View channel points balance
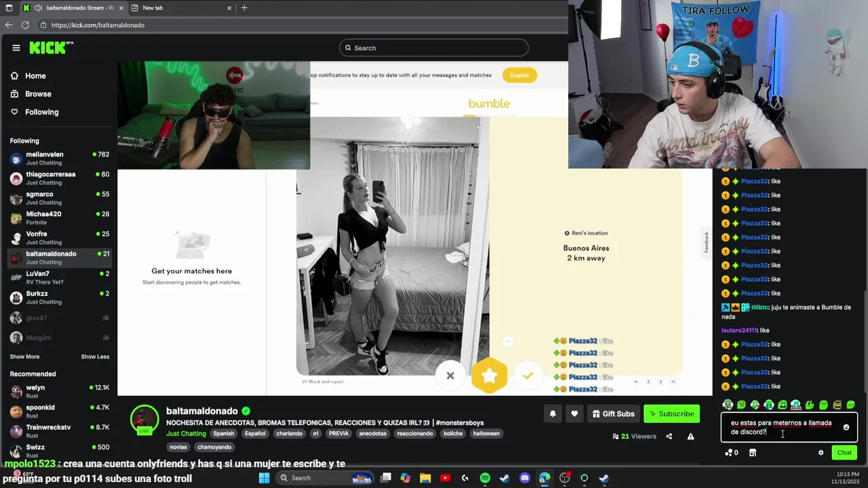The height and width of the screenshot is (488, 868). click(731, 453)
